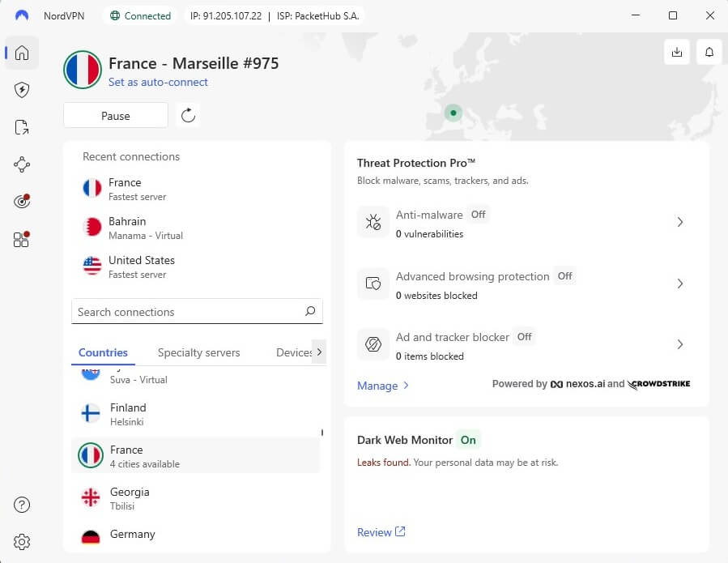The height and width of the screenshot is (563, 728).
Task: Expand the Devices tab with the chevron
Action: [x=319, y=352]
